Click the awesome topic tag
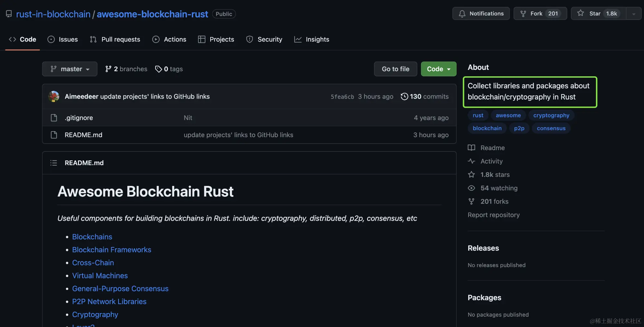 tap(508, 115)
